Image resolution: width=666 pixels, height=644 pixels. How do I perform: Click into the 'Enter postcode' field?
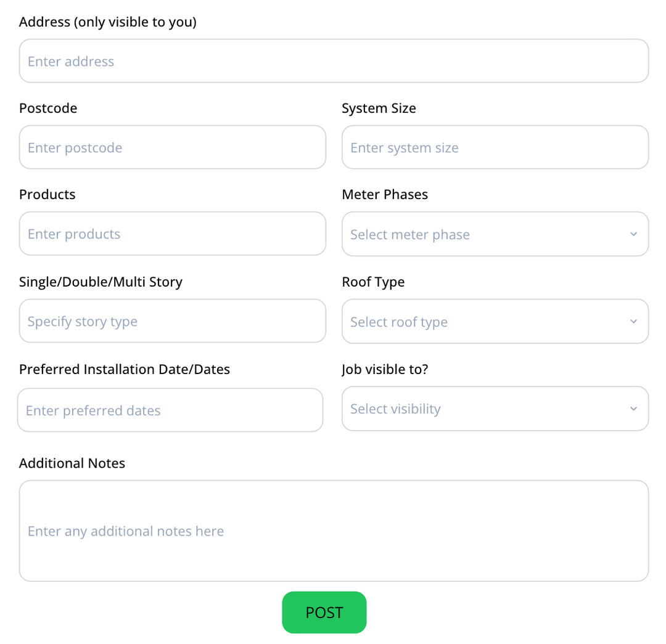point(172,147)
